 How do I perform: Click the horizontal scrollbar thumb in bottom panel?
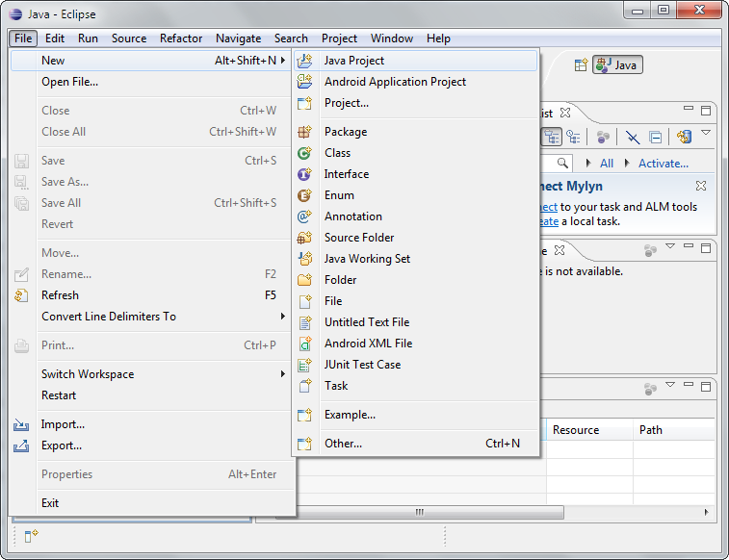pyautogui.click(x=419, y=512)
